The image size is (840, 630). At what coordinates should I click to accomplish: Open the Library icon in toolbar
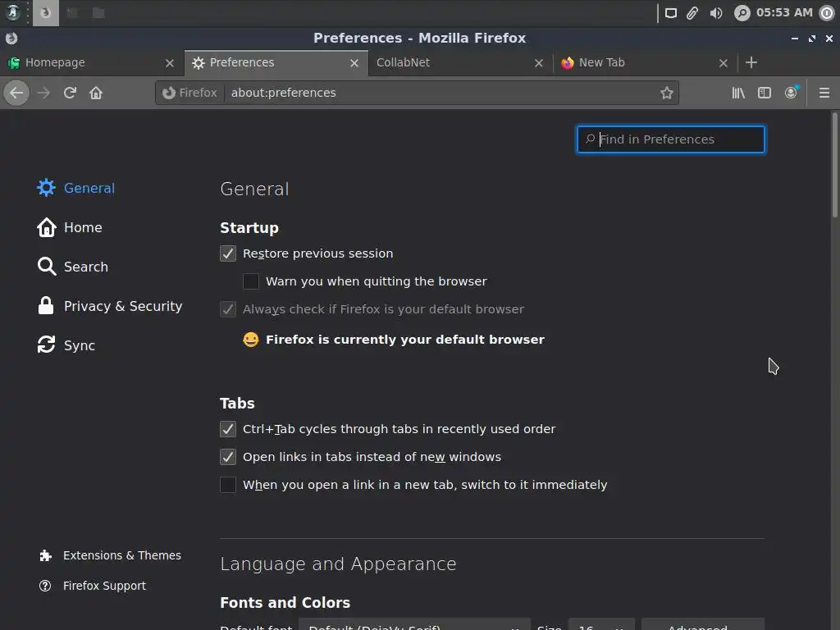coord(738,93)
